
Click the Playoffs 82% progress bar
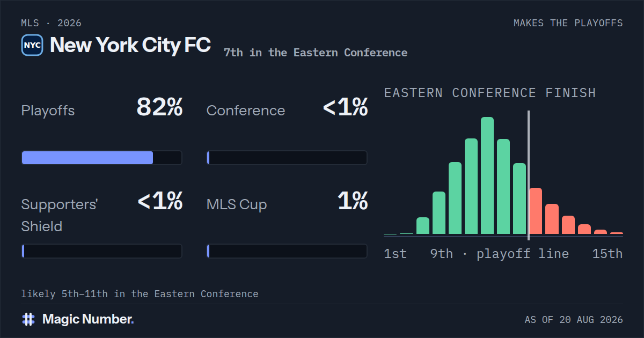pyautogui.click(x=101, y=158)
